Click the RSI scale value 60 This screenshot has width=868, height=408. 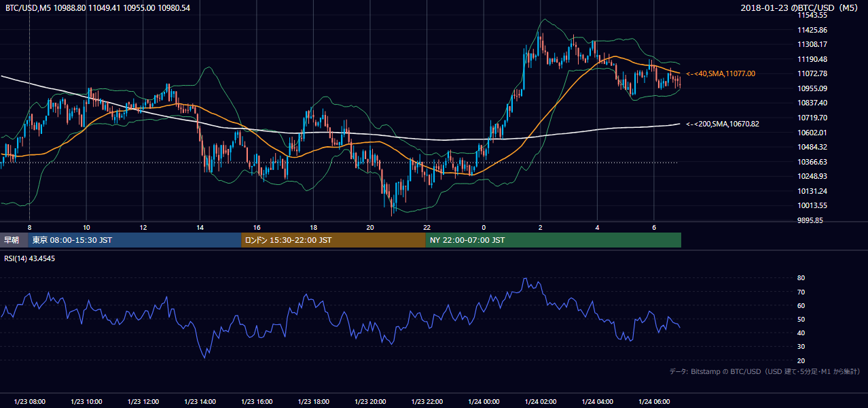(801, 305)
